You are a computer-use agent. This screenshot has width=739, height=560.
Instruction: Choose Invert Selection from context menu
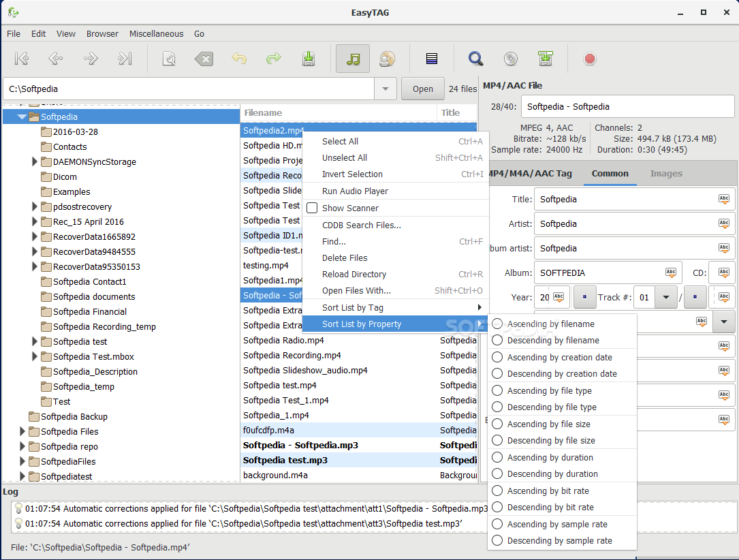396,174
